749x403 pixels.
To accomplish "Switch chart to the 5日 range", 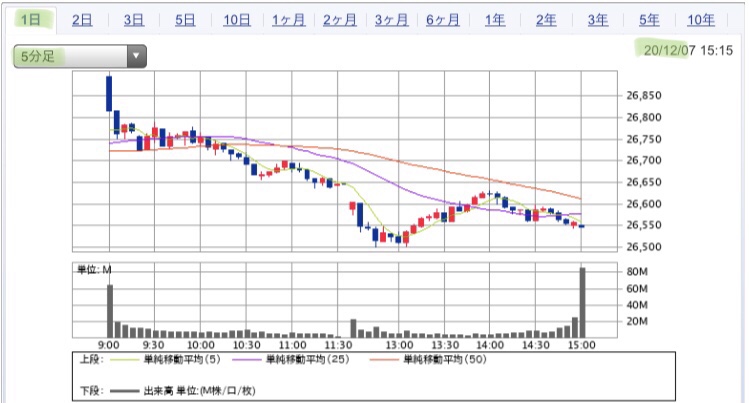I will click(185, 20).
